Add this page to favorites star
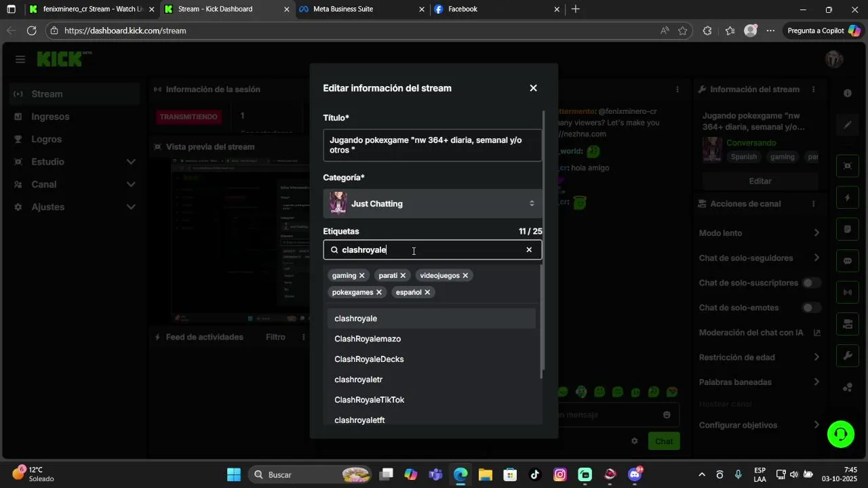This screenshot has width=868, height=488. pyautogui.click(x=683, y=30)
